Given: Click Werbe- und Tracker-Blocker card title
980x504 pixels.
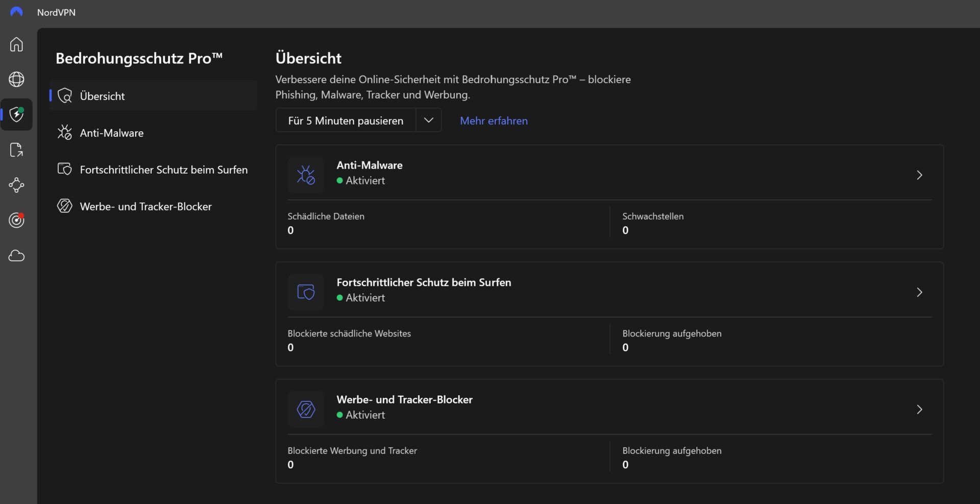Looking at the screenshot, I should pos(404,399).
